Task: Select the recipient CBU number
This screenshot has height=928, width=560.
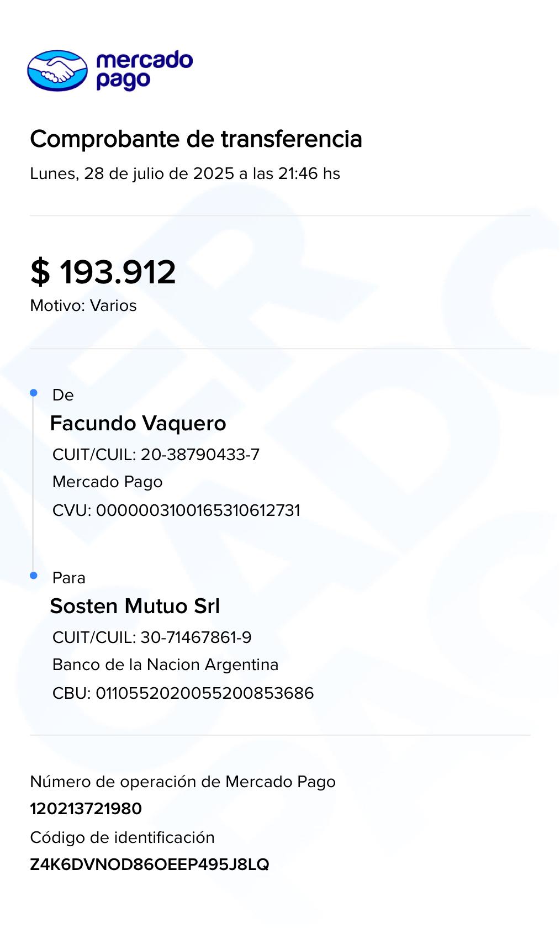Action: 183,693
